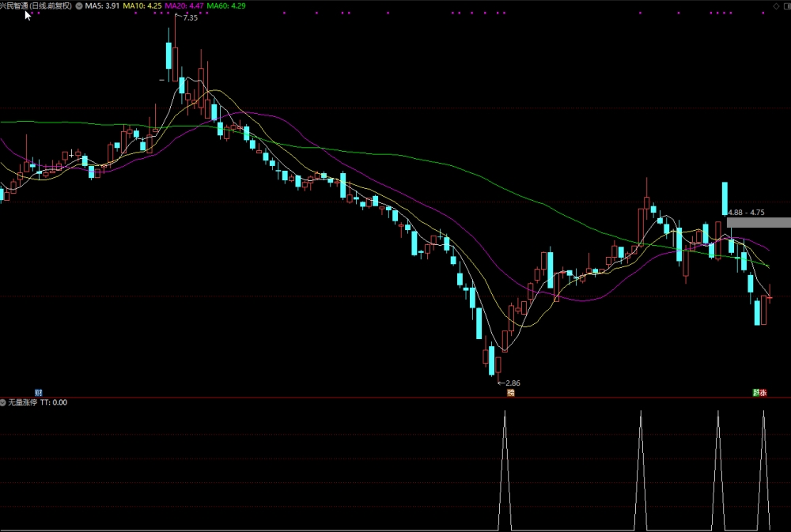Select the MA10: 4.25 indicator label
Viewport: 791px width, 532px height.
pos(142,6)
